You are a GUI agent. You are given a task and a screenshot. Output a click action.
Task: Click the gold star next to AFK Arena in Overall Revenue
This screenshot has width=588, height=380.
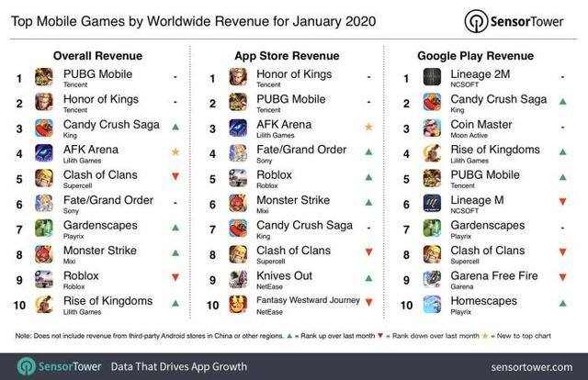pyautogui.click(x=175, y=152)
